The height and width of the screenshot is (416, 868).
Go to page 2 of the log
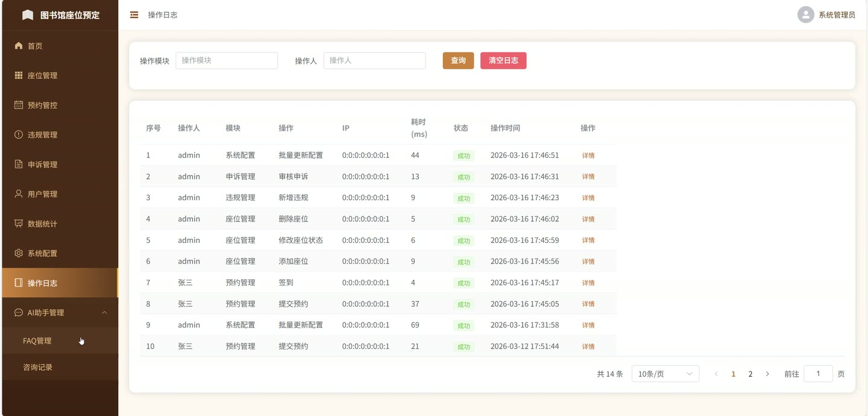(750, 374)
